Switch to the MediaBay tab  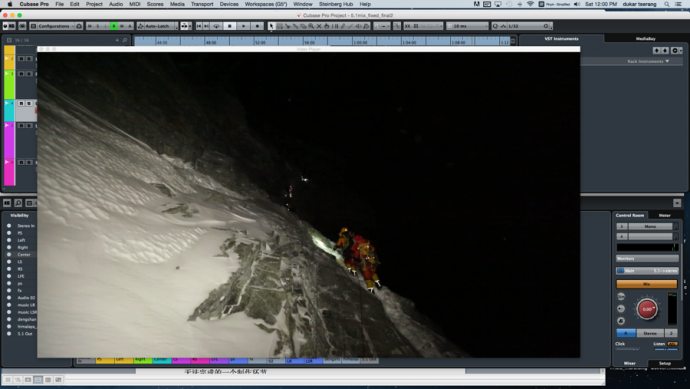pos(646,39)
